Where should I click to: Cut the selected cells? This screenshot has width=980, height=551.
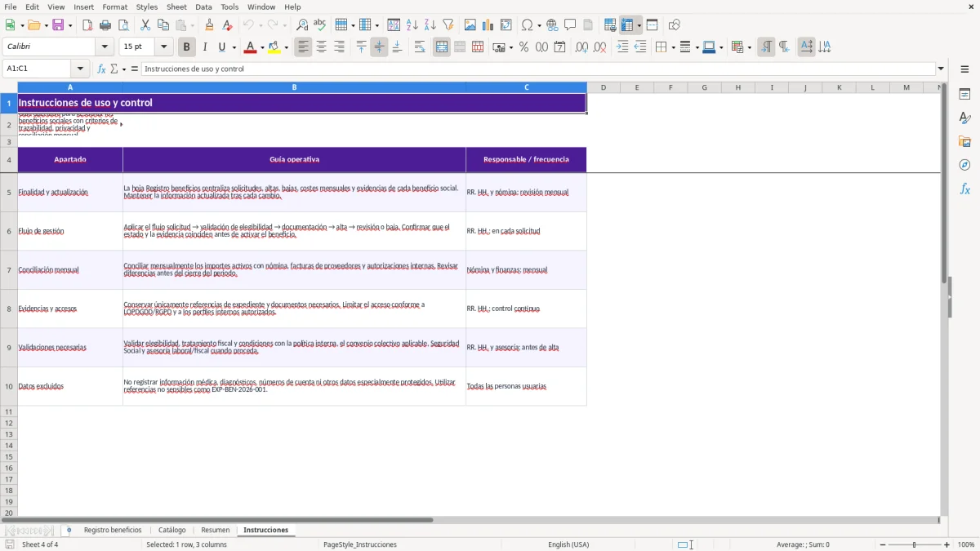tap(145, 25)
